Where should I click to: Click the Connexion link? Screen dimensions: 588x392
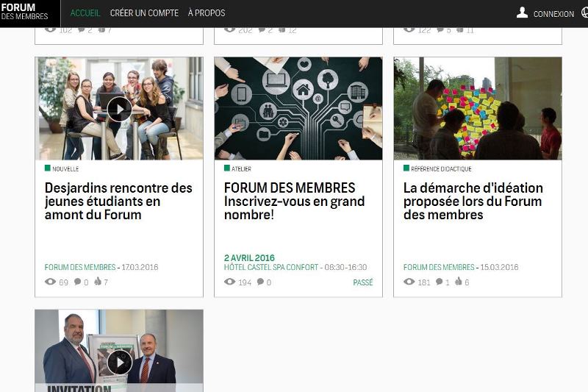pos(553,14)
